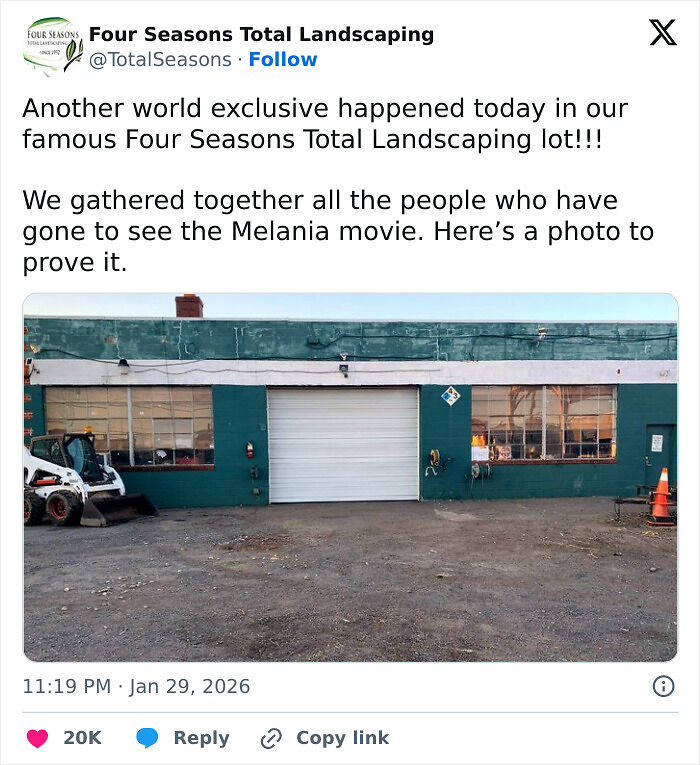Click the red brick chimney in the photo
This screenshot has width=700, height=765.
pos(189,306)
